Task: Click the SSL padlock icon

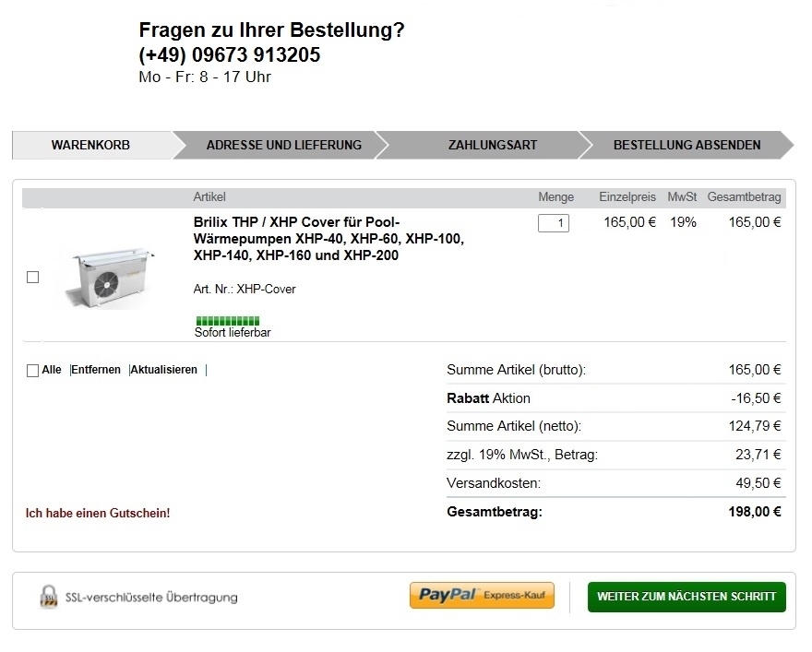Action: [x=48, y=597]
